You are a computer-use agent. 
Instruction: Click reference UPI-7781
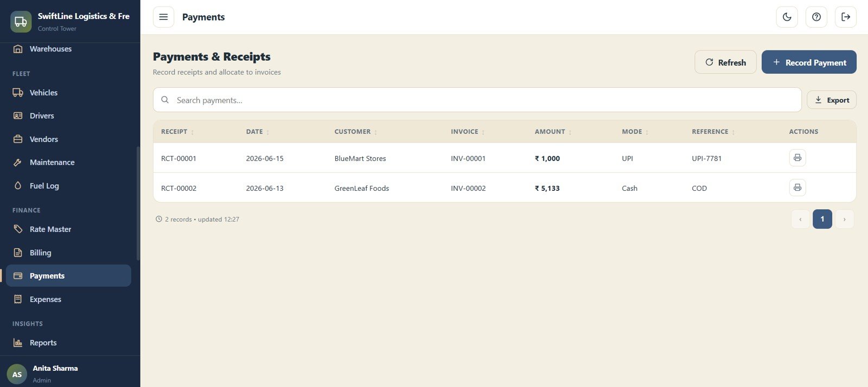pos(707,158)
